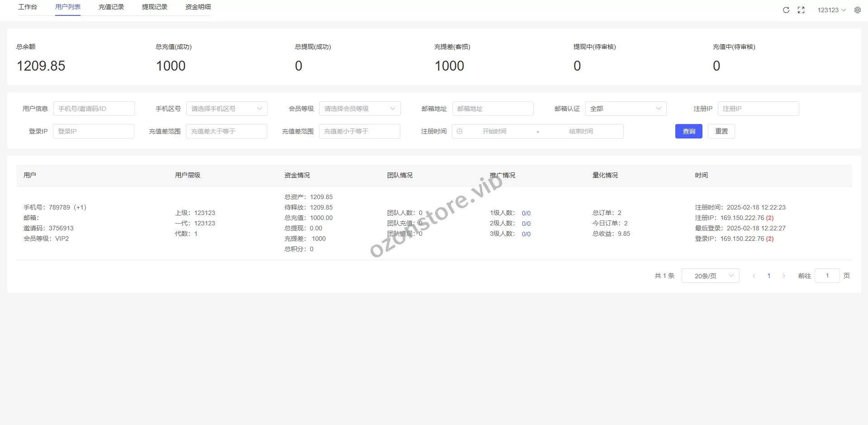Click the registration IP input field
868x425 pixels.
(x=758, y=109)
